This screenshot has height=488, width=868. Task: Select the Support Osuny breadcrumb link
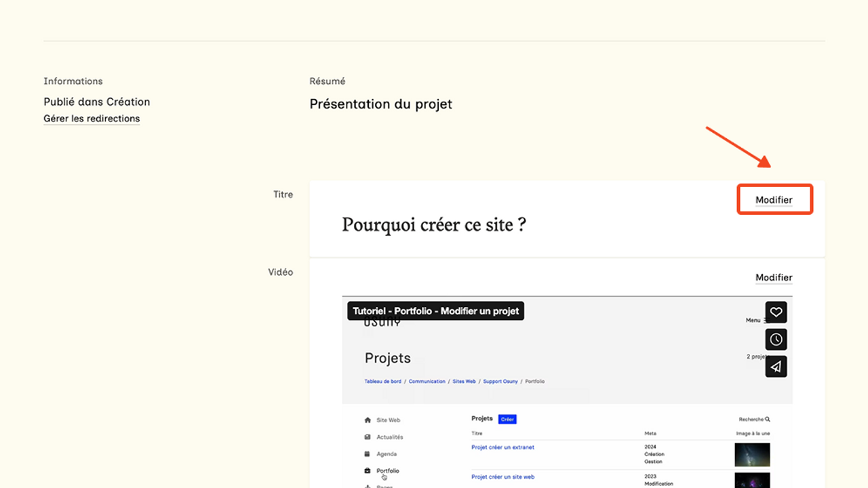[500, 382]
